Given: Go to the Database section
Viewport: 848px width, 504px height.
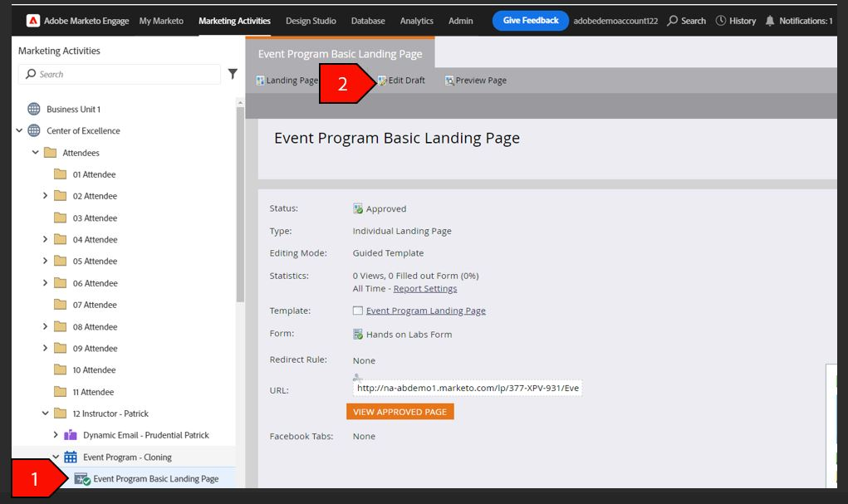Looking at the screenshot, I should (368, 21).
